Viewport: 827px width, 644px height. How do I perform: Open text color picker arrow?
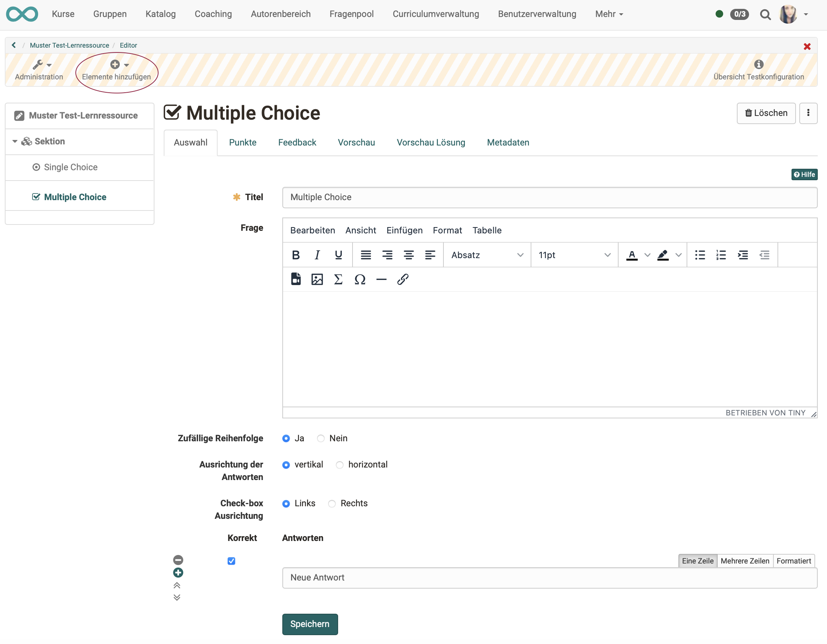[x=647, y=255]
